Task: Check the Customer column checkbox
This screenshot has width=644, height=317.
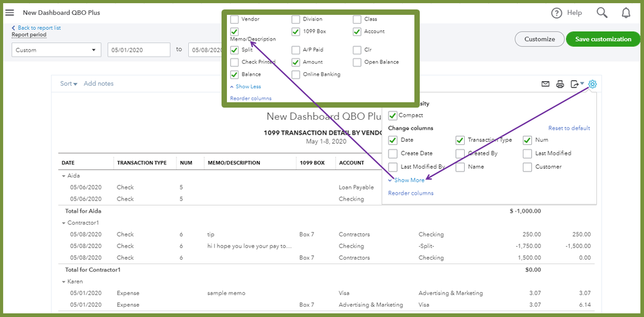Action: (x=527, y=167)
